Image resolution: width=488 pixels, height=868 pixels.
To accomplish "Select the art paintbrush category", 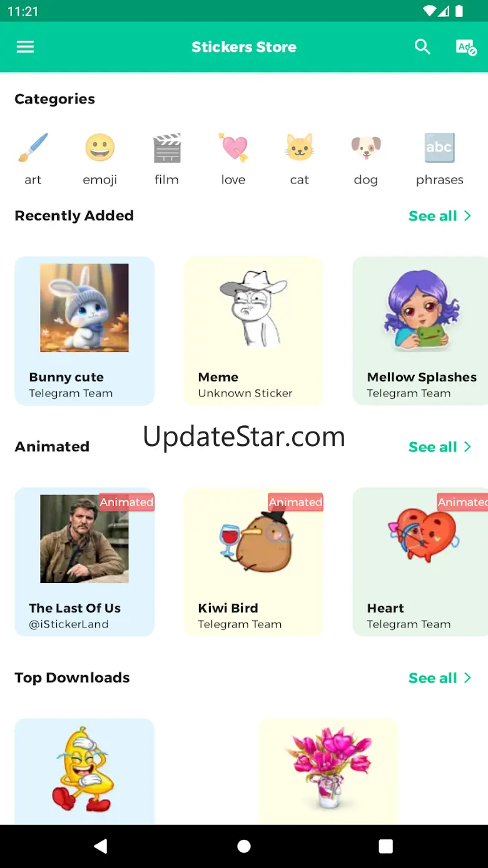I will [x=33, y=159].
